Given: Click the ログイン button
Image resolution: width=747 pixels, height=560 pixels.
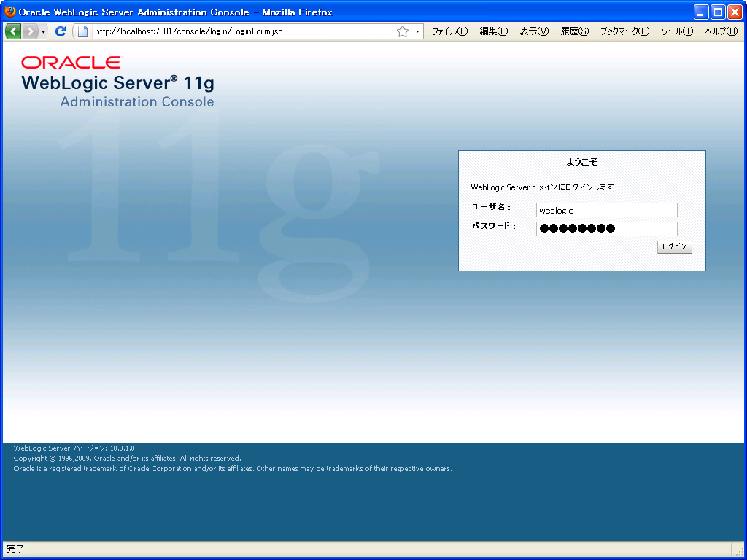Looking at the screenshot, I should point(674,246).
